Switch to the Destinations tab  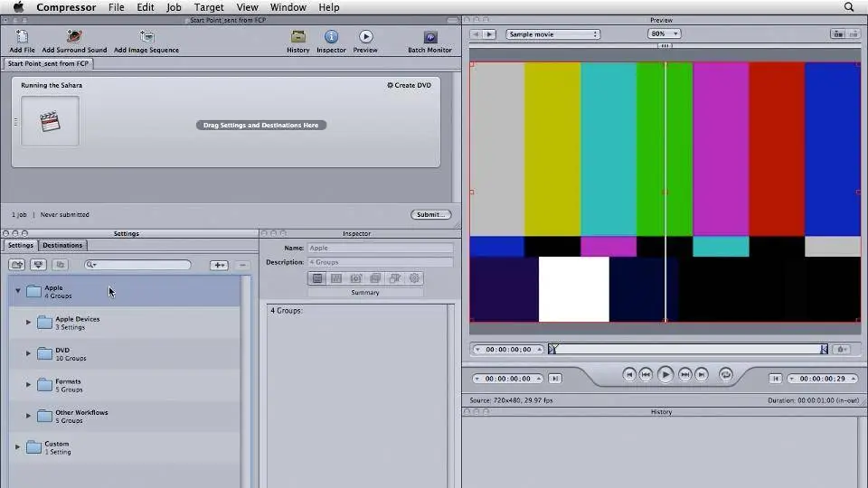click(62, 245)
